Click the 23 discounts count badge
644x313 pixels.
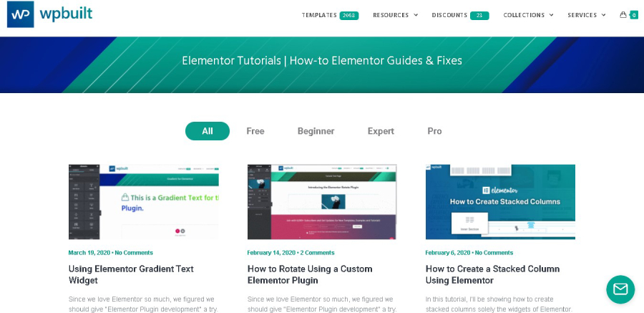coord(479,16)
